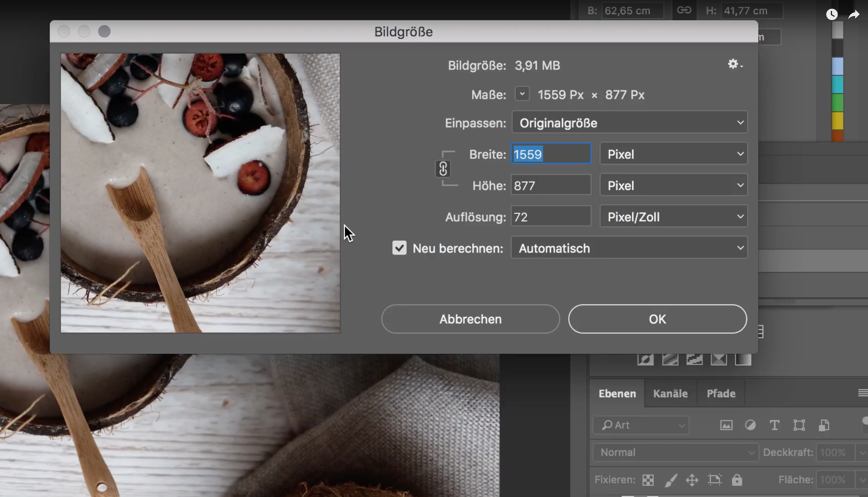
Task: Click the text layer filter icon
Action: click(774, 425)
